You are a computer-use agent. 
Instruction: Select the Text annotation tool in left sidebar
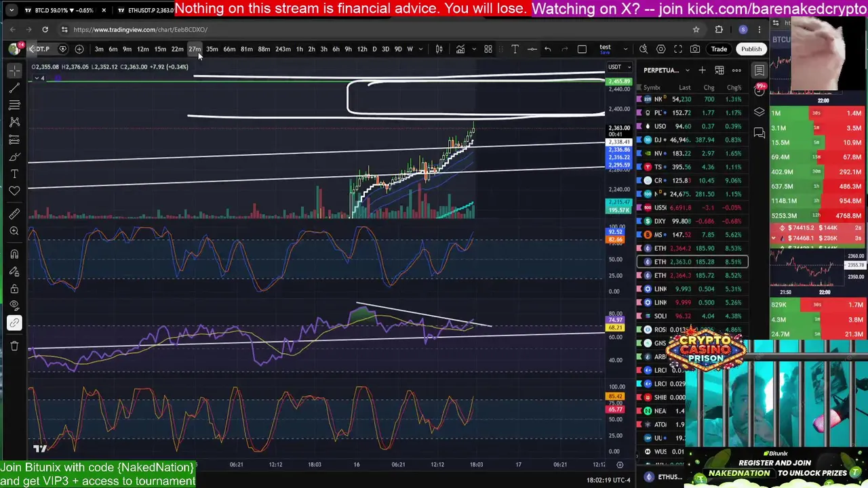(14, 174)
